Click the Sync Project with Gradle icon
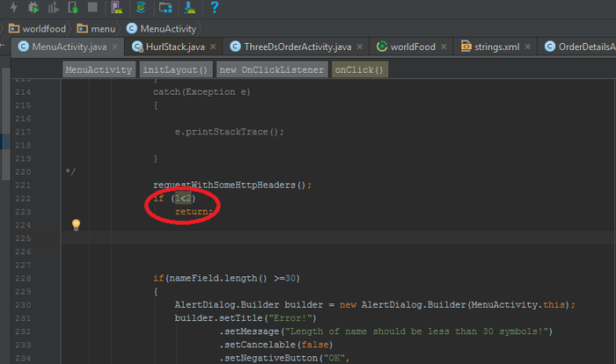 pyautogui.click(x=140, y=8)
